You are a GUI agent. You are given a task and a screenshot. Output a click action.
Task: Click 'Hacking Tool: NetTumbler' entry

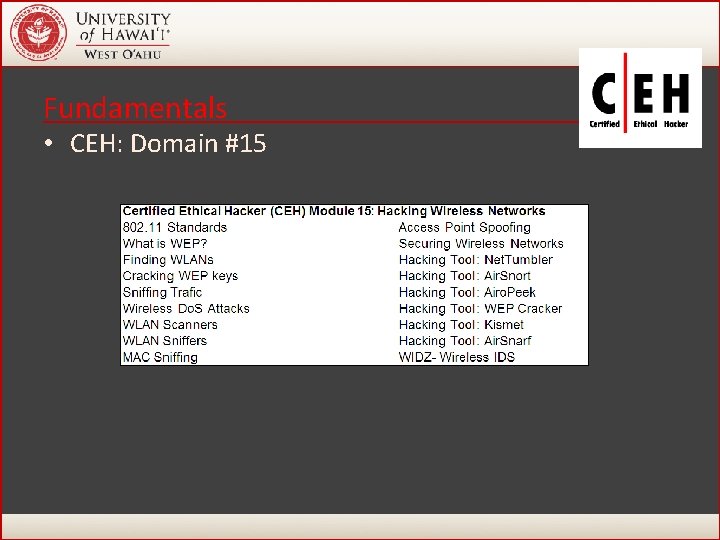click(x=476, y=260)
